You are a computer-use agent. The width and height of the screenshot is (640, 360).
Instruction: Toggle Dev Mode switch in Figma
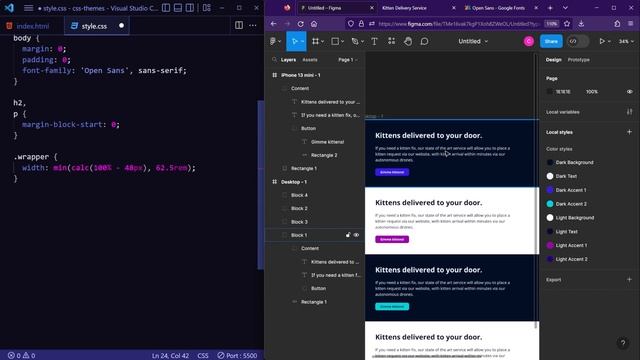click(578, 41)
